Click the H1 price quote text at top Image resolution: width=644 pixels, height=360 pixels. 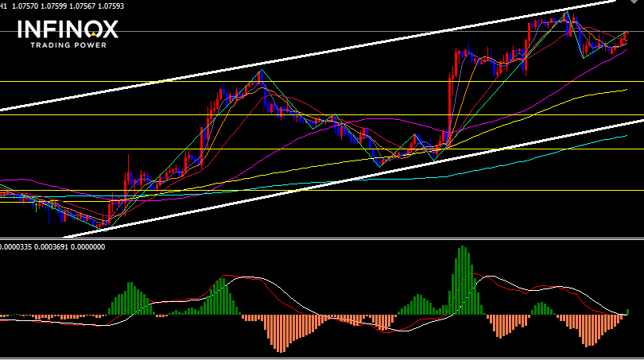(x=61, y=6)
